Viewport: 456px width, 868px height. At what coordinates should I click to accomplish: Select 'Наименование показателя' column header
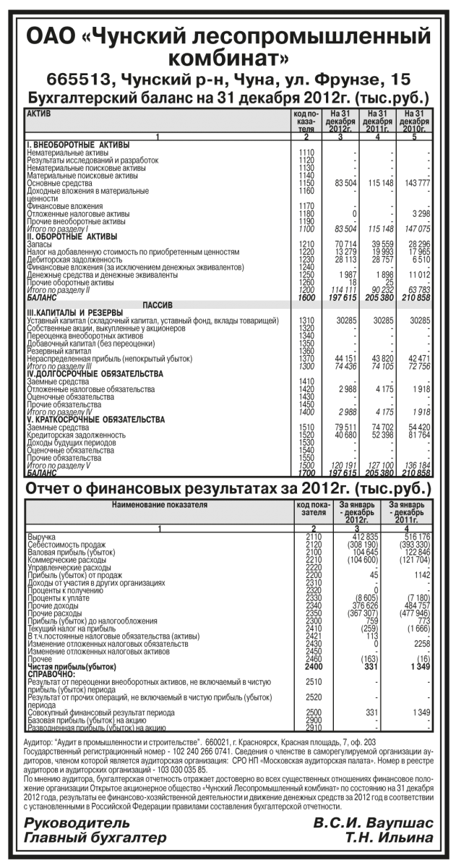[159, 505]
